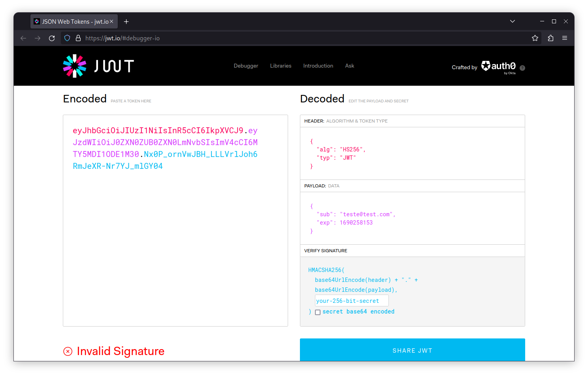Open the Firefox hamburger application menu
This screenshot has width=588, height=376.
coord(565,38)
